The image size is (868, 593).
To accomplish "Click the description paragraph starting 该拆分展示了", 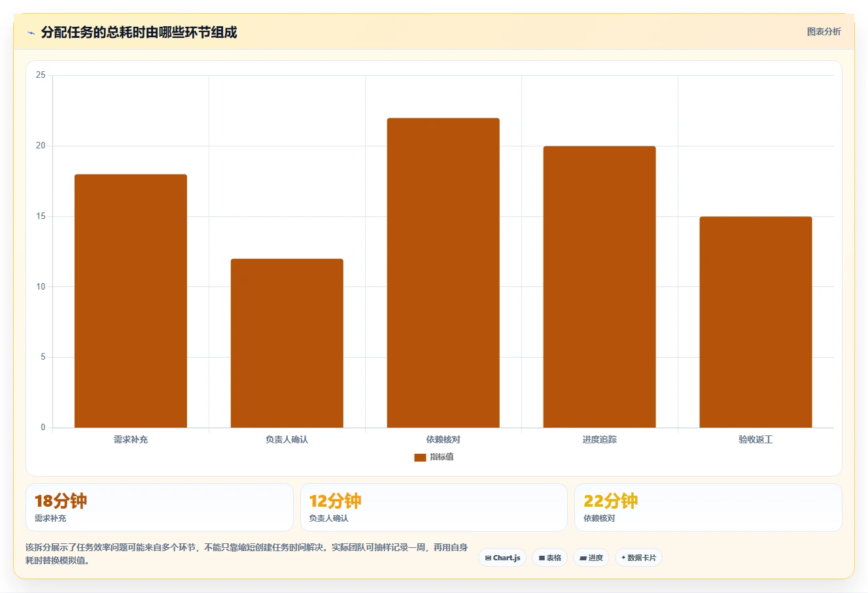I will 247,554.
